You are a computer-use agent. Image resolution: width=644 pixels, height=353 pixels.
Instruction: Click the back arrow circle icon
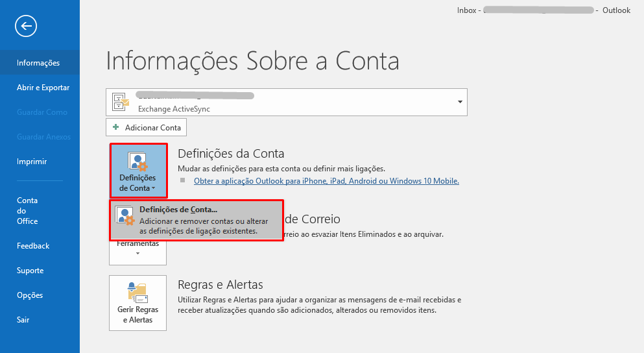pos(26,26)
